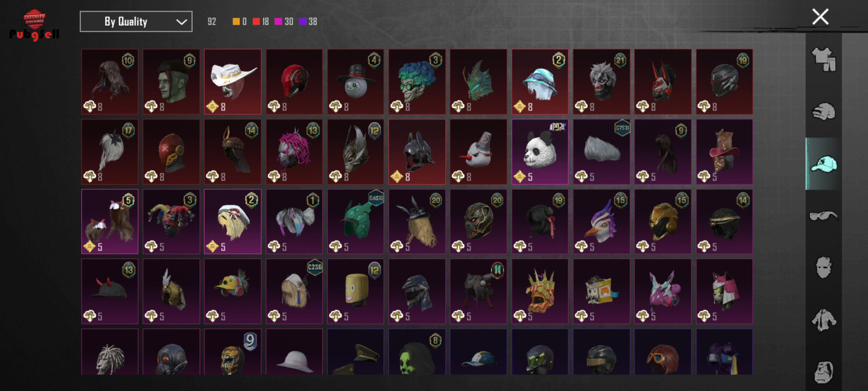Select the white cowboy hat item

tap(233, 82)
